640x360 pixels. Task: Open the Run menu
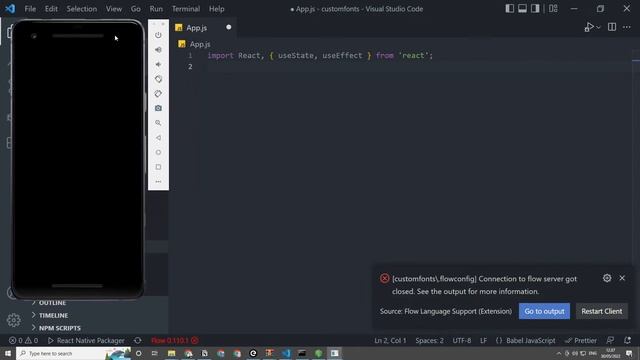[x=156, y=9]
